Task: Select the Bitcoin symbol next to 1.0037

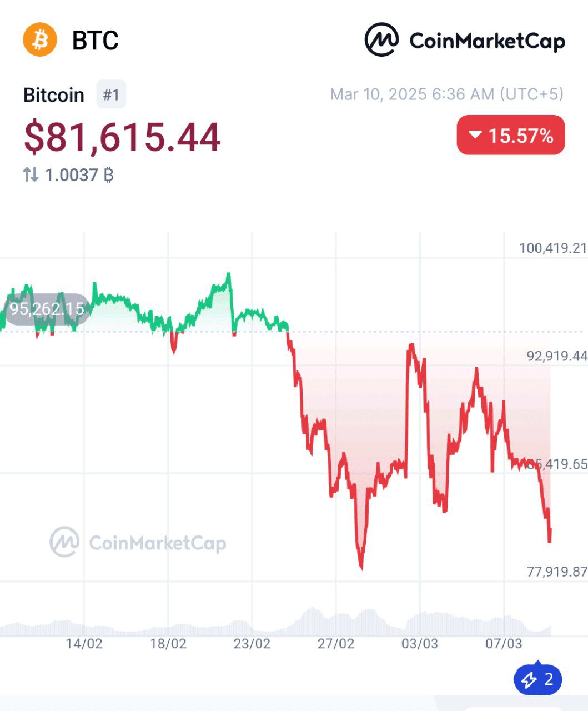Action: tap(109, 174)
